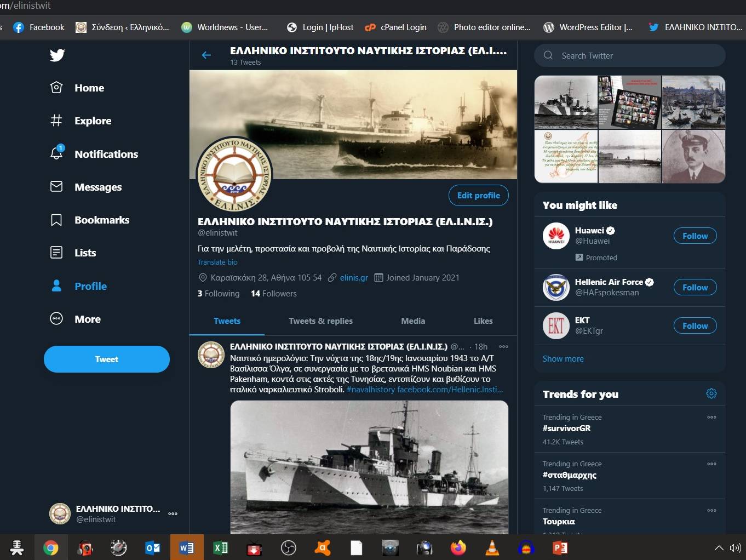Open the tweet's three-dot options menu
The image size is (746, 560).
click(x=503, y=346)
